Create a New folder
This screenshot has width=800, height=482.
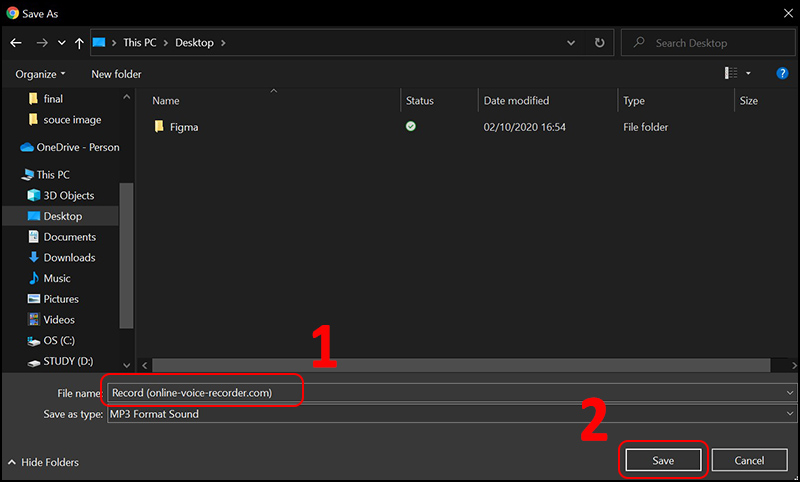pyautogui.click(x=116, y=74)
